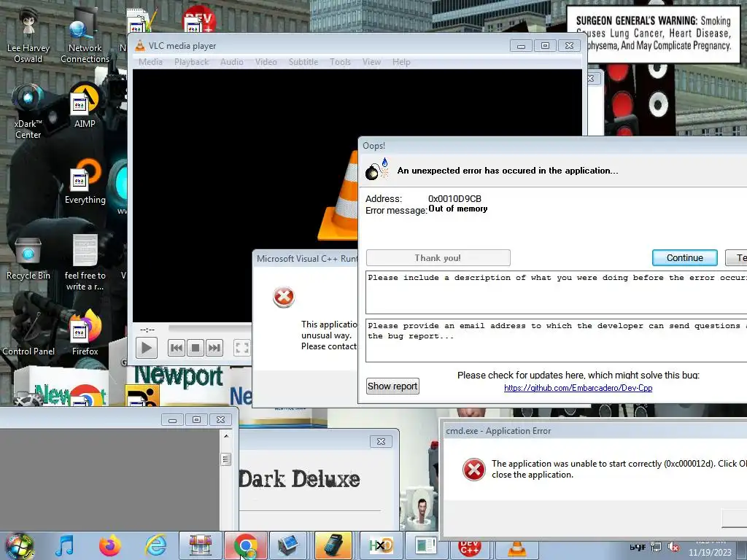Open Firefox from the taskbar
Screen dimensions: 747x560
109,545
